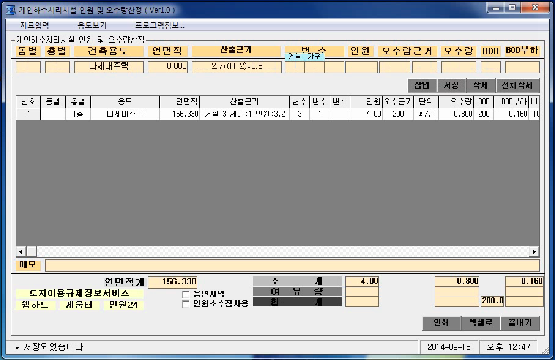Image resolution: width=555 pixels, height=360 pixels.
Task: Click the 건축용도 header label
Action: (109, 51)
